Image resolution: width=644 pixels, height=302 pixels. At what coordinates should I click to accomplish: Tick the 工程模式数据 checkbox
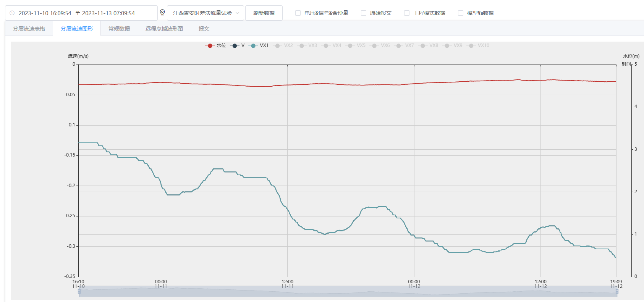click(x=407, y=13)
